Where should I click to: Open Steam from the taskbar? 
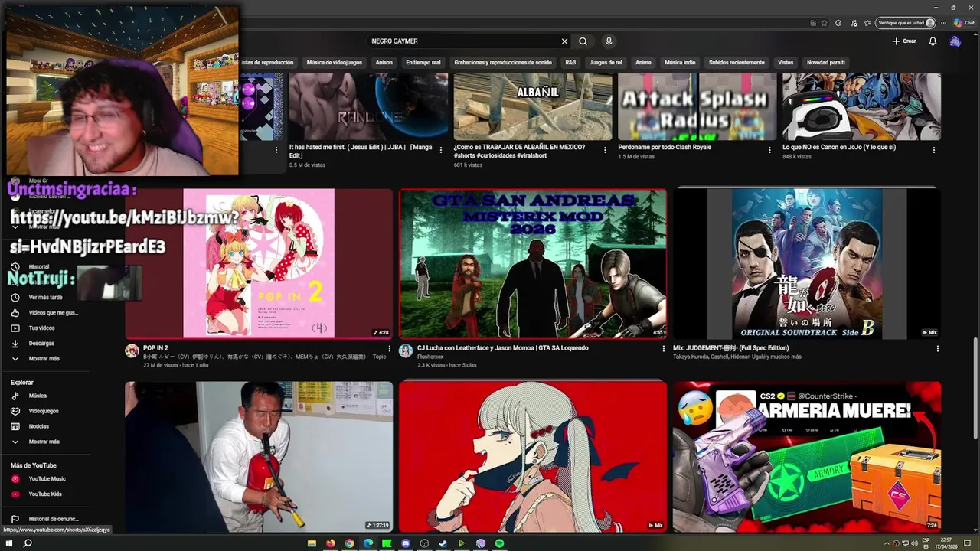(443, 543)
